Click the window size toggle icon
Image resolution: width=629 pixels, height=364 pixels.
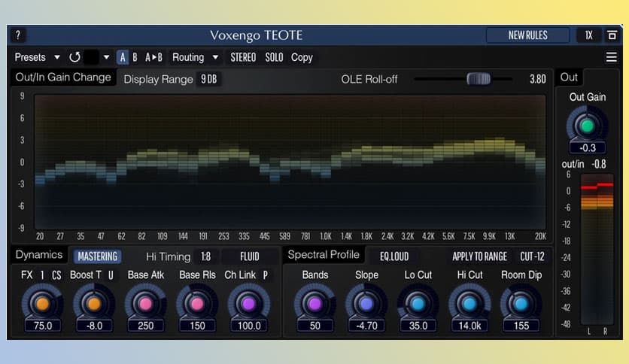(x=612, y=35)
